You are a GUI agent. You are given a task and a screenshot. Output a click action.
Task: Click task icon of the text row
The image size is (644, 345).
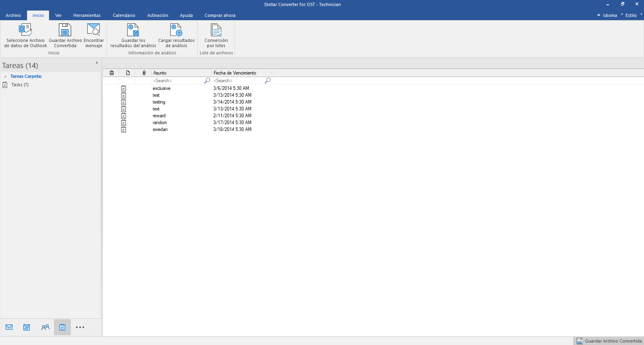pos(124,109)
